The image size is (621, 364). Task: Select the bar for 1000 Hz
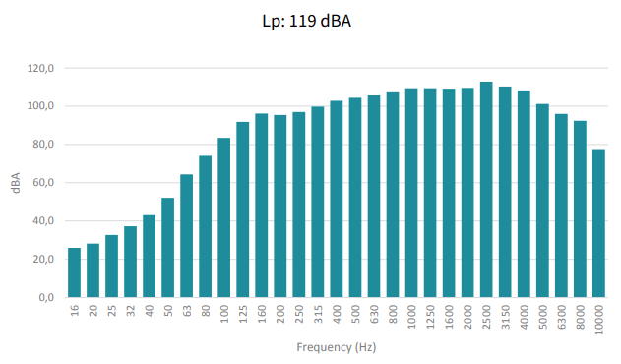(x=411, y=193)
